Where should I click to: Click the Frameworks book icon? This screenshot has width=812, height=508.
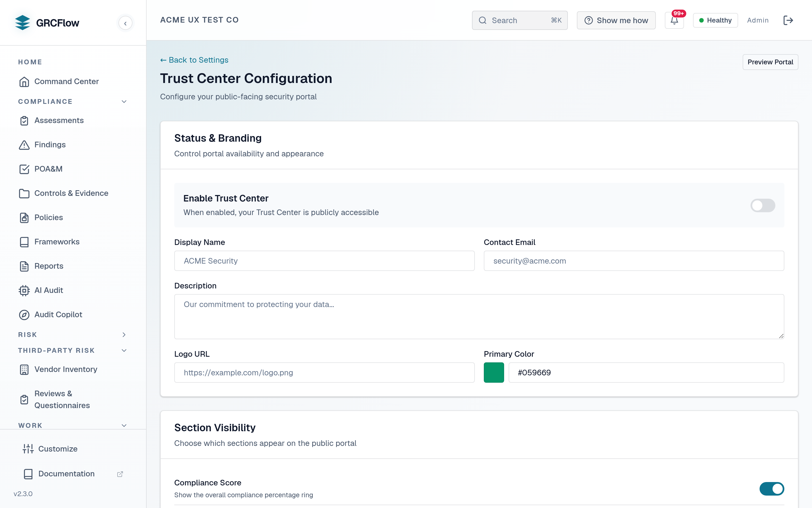point(24,242)
